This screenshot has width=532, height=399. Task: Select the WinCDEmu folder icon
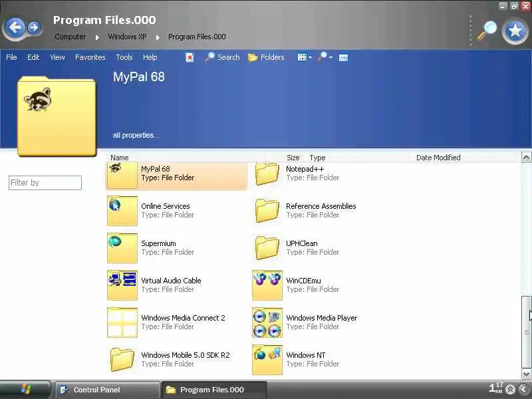pos(267,285)
